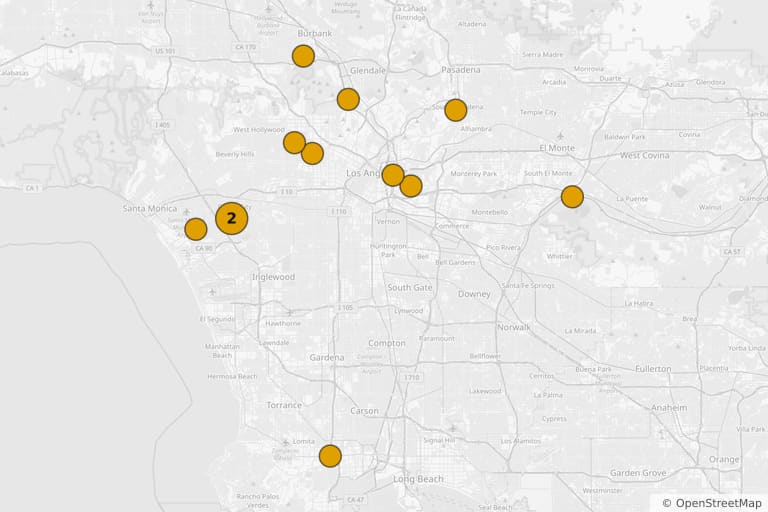
Task: Click the Torrance map label
Action: point(284,405)
